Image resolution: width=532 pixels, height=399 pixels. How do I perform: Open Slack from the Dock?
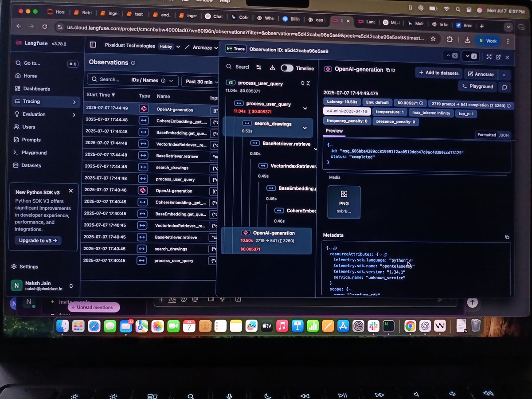(373, 326)
